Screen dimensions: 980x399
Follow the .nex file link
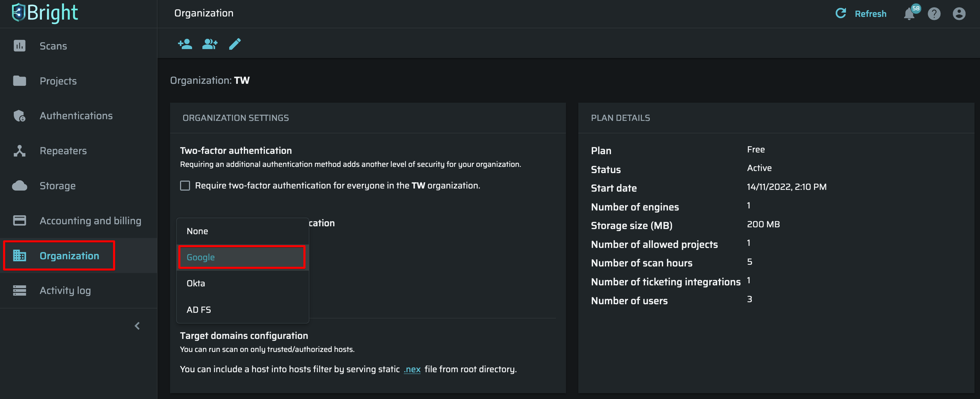pos(412,369)
